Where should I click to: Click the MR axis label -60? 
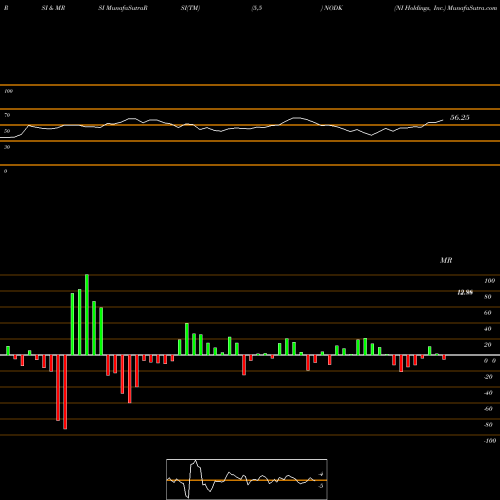[488, 409]
